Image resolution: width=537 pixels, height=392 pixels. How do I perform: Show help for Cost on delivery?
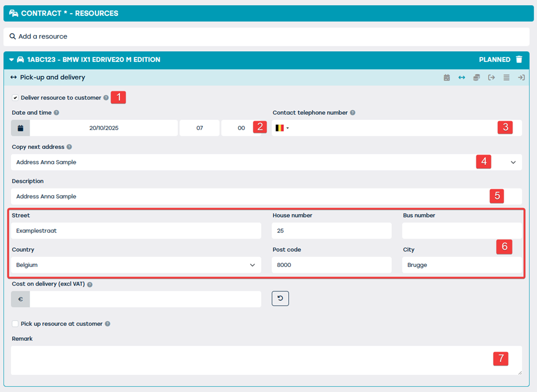(x=90, y=285)
